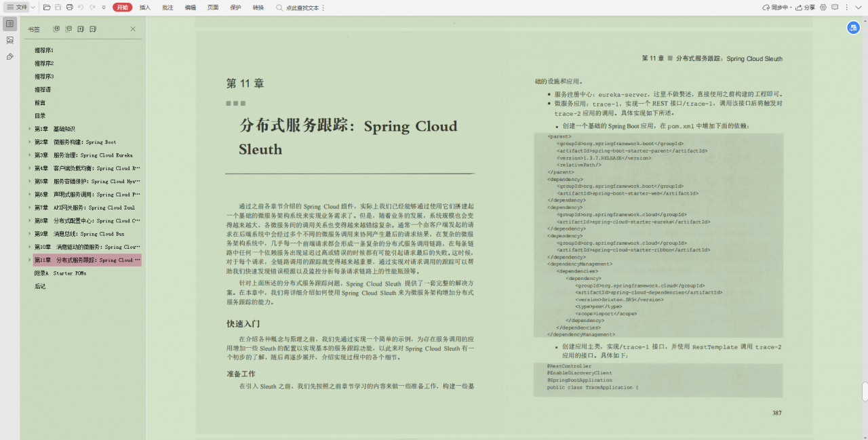Image resolution: width=868 pixels, height=440 pixels.
Task: Open the thumbnails panel icon in left sidebar
Action: [x=9, y=40]
